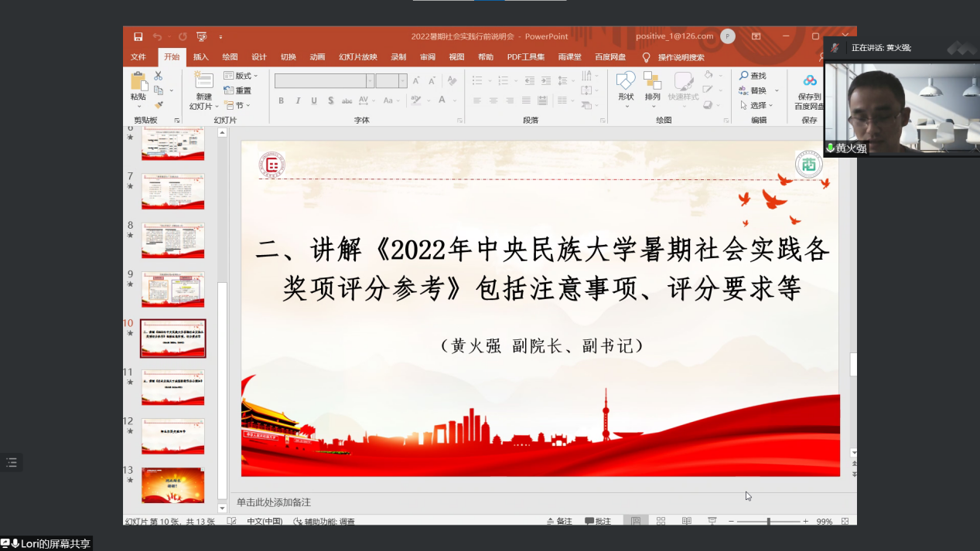
Task: Click the Save icon in quick access toolbar
Action: point(138,36)
